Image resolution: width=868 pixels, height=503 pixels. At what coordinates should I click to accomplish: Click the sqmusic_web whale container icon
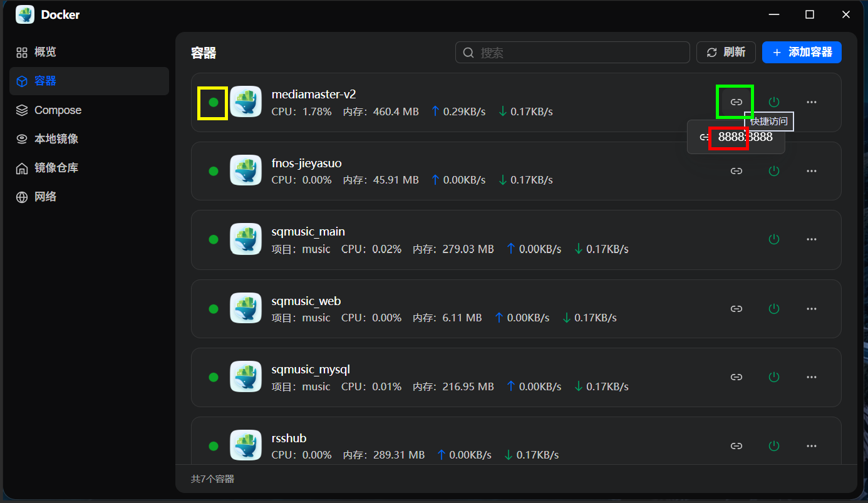[245, 308]
